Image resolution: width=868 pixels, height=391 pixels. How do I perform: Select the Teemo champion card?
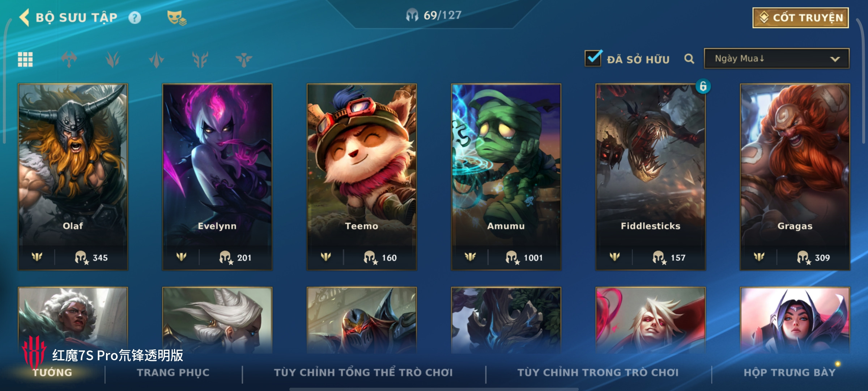point(362,177)
